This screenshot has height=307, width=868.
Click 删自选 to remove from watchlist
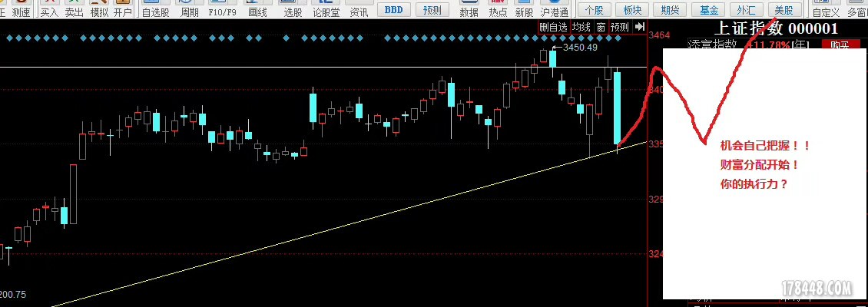pyautogui.click(x=554, y=27)
